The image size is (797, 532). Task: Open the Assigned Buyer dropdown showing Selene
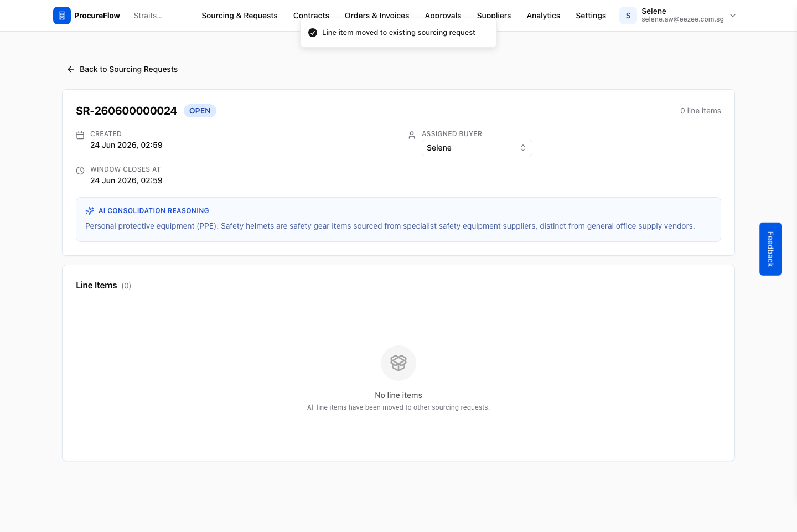[x=477, y=148]
